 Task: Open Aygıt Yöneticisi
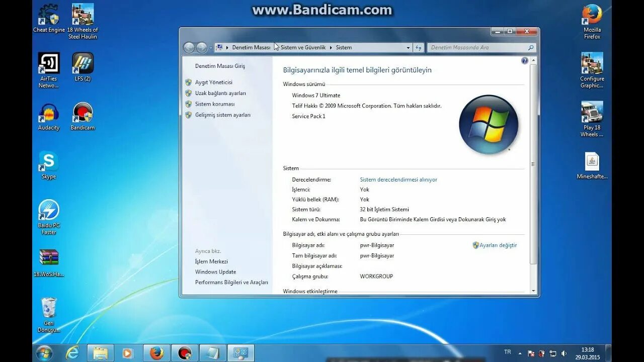(x=214, y=82)
